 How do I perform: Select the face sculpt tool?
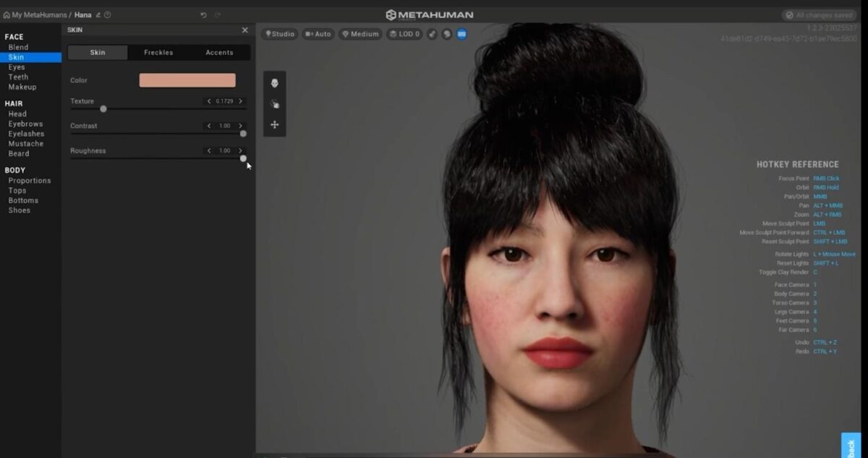pyautogui.click(x=274, y=82)
